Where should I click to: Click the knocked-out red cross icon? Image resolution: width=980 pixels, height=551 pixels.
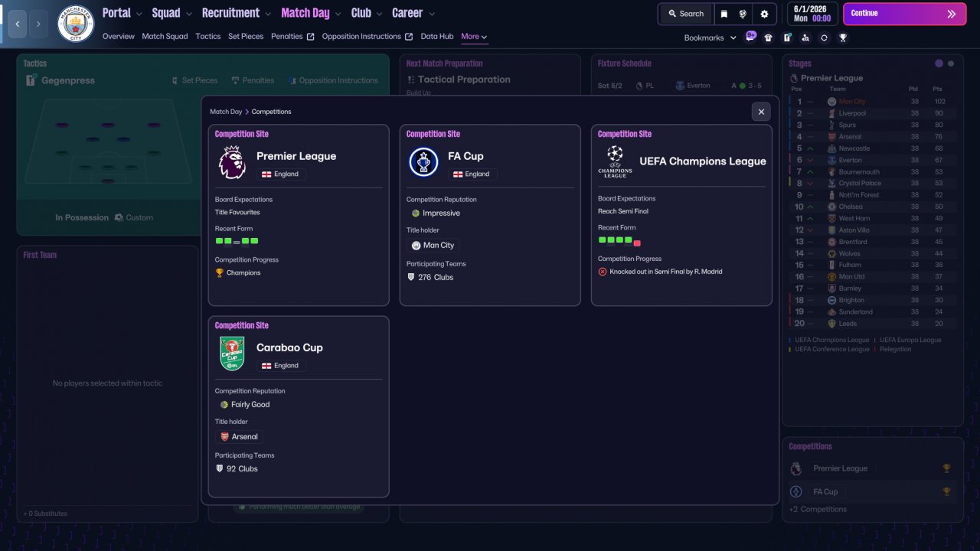pos(603,271)
